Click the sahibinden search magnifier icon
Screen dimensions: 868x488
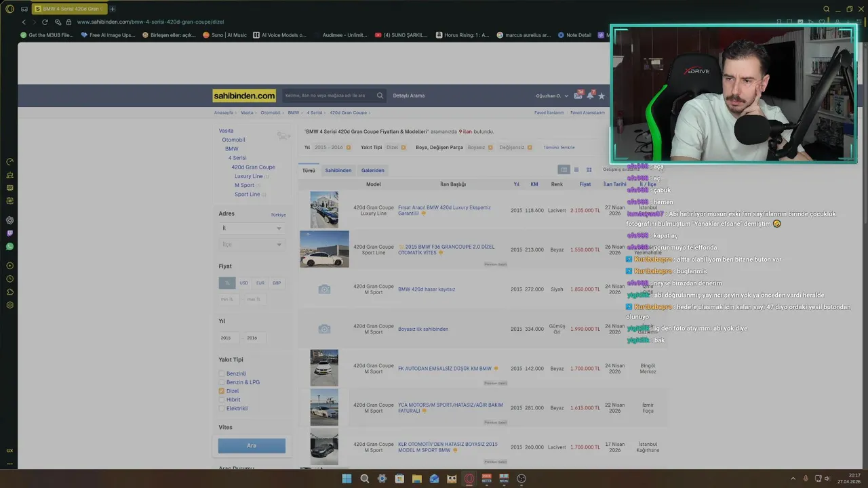tap(380, 96)
